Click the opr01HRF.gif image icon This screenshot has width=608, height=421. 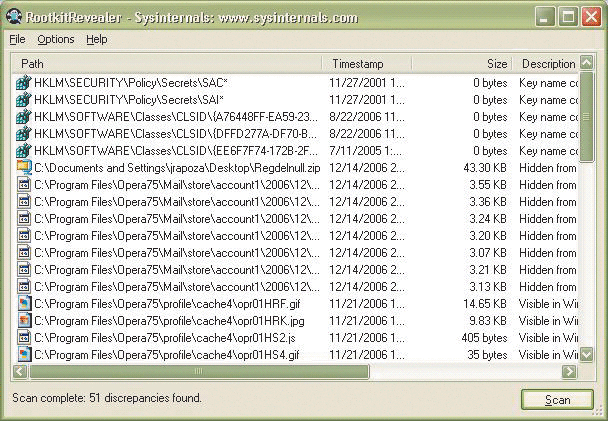tap(24, 304)
